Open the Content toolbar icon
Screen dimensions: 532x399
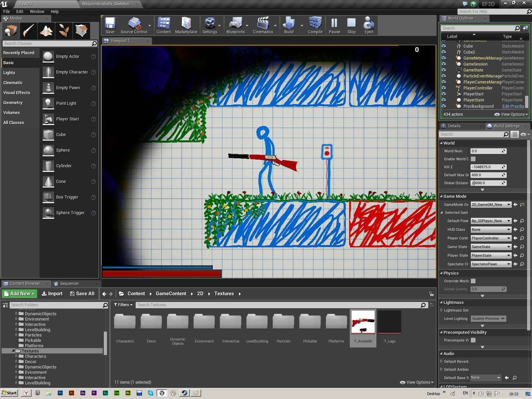coord(164,25)
